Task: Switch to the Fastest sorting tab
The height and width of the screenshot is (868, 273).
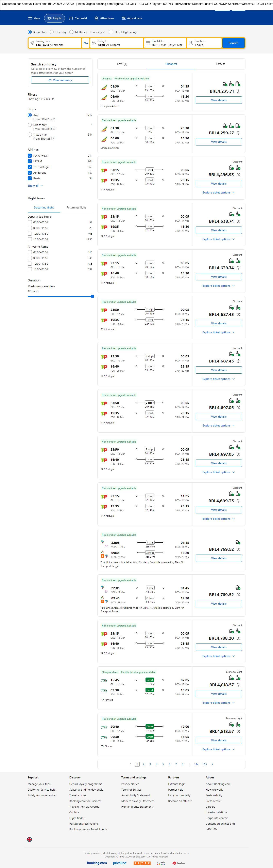Action: (221, 64)
